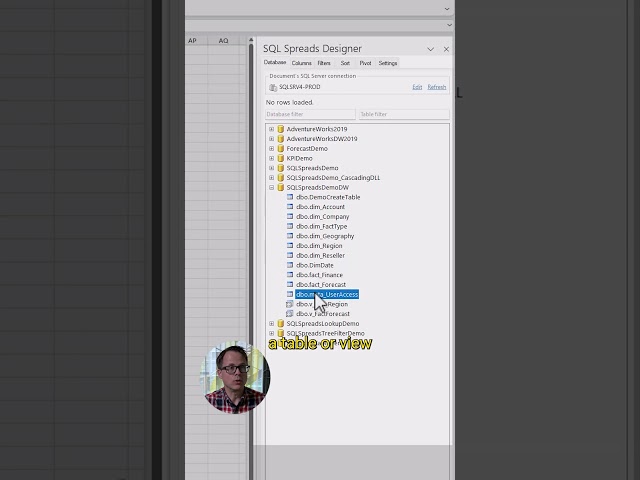Expand the SQLSpreadsDemo_CascadingDLL node
The height and width of the screenshot is (480, 640).
pyautogui.click(x=271, y=178)
